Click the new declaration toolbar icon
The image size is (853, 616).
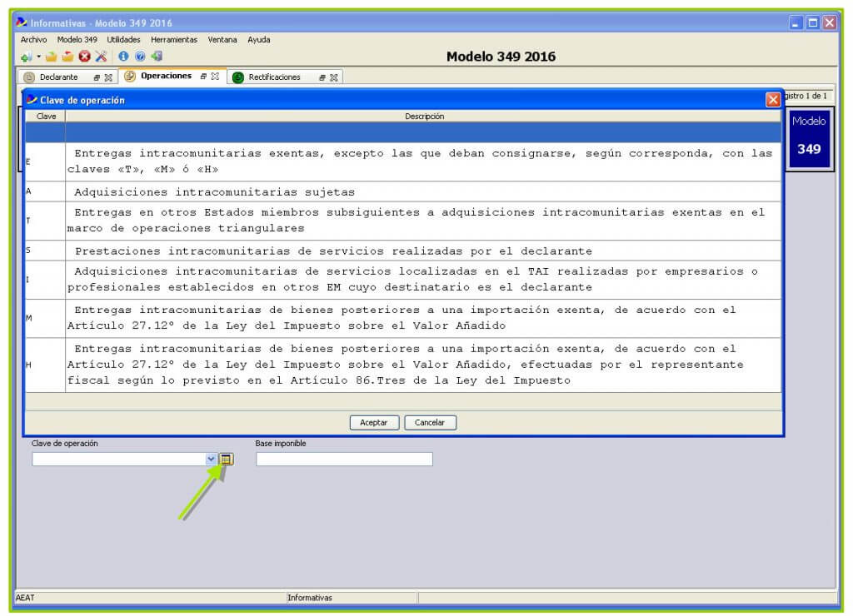coord(26,57)
